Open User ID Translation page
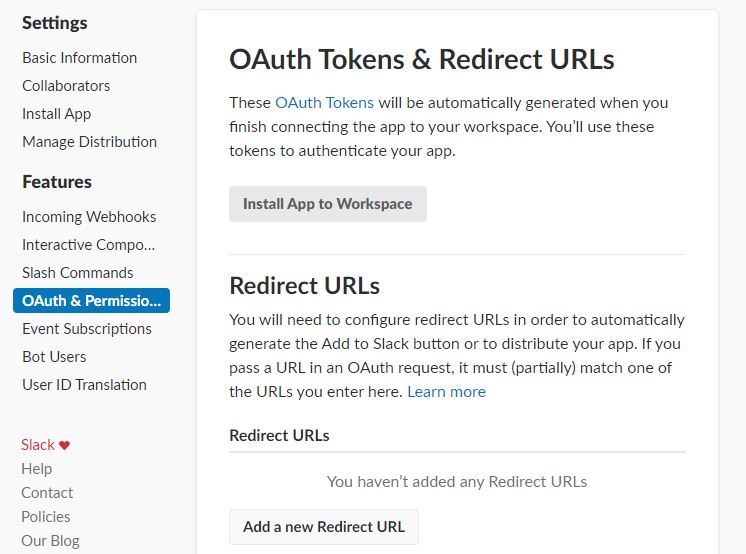This screenshot has width=746, height=554. [x=84, y=385]
